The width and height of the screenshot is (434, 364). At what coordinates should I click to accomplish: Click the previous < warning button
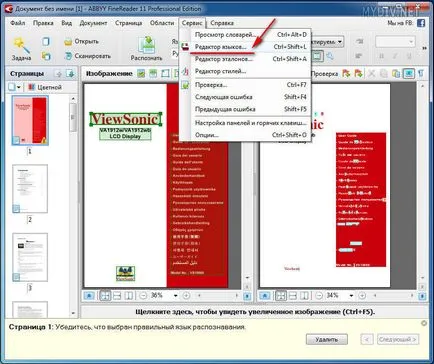367,340
